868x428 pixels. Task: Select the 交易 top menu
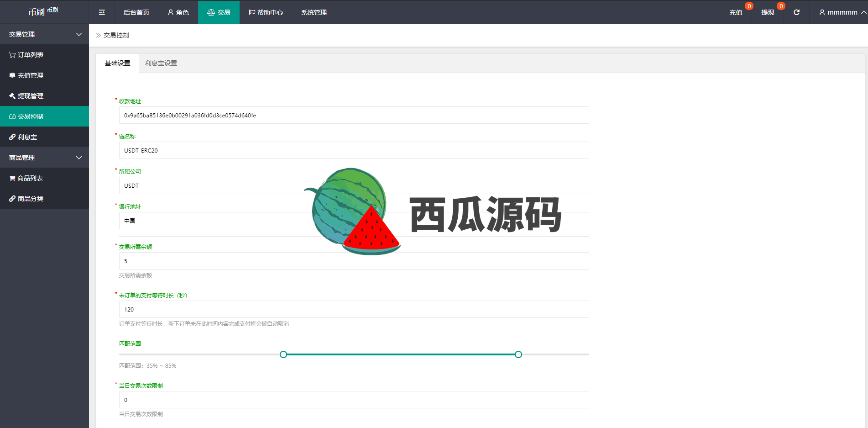pyautogui.click(x=219, y=12)
